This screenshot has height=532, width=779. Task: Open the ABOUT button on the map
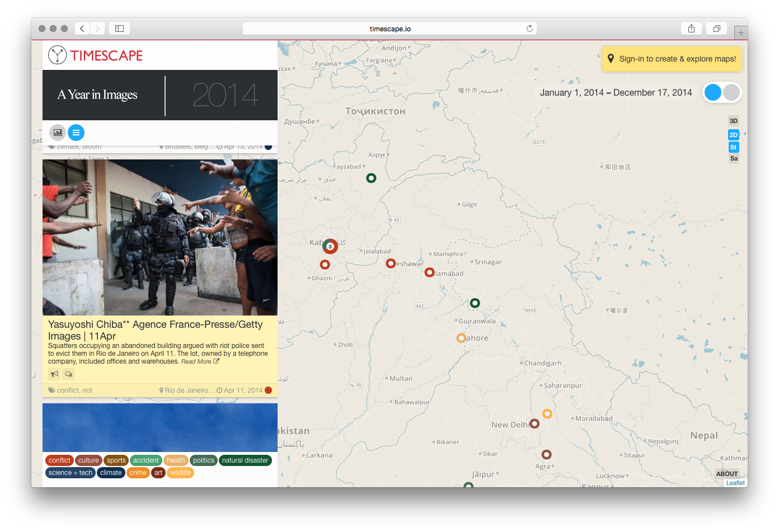coord(726,474)
